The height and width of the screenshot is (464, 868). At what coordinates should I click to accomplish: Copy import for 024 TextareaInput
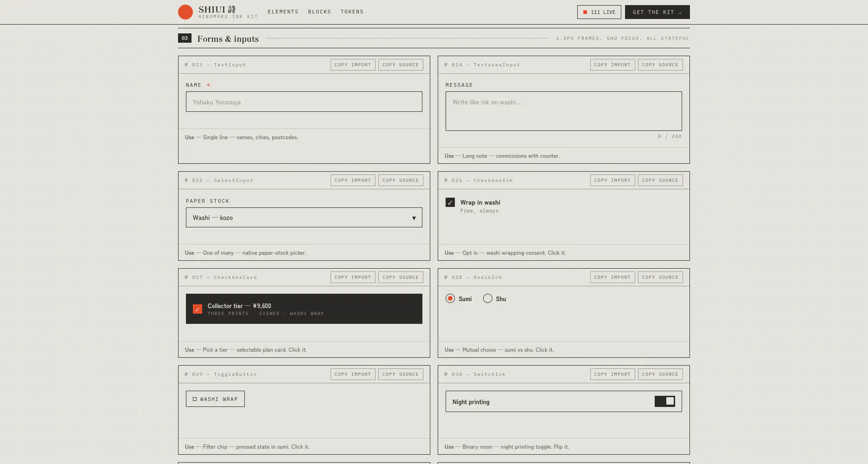pyautogui.click(x=613, y=65)
